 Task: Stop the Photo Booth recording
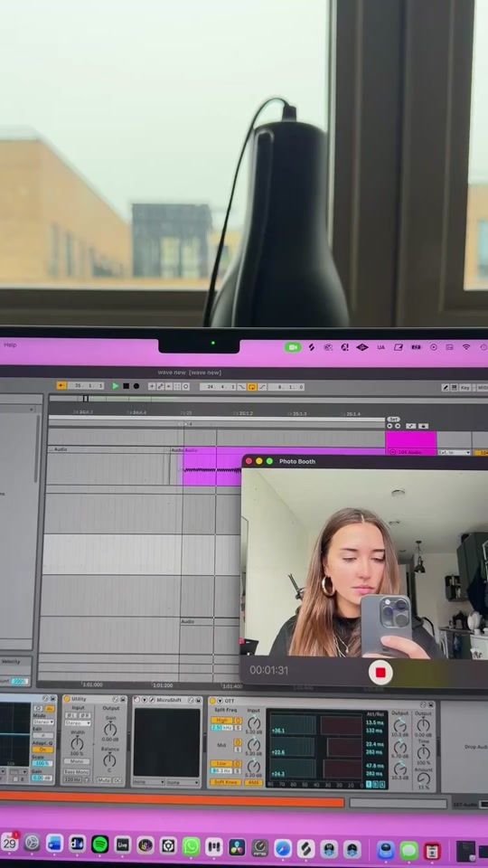(380, 673)
